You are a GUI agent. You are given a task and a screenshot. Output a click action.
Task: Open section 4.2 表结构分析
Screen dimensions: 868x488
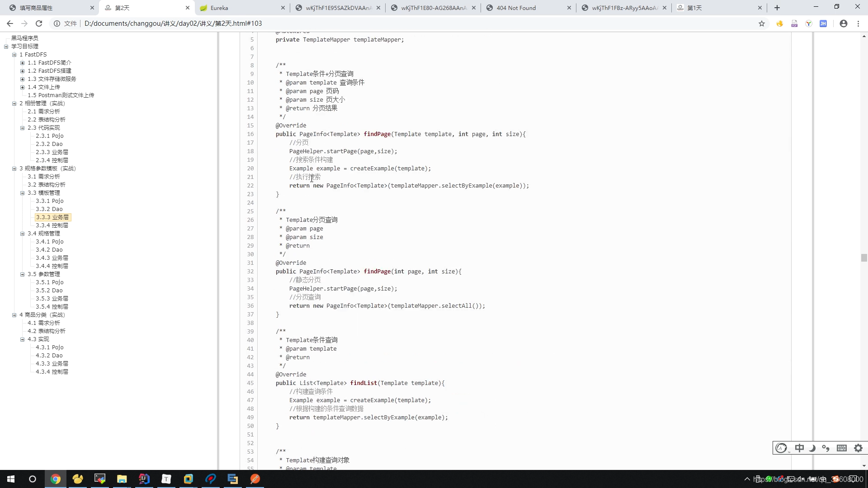(46, 331)
